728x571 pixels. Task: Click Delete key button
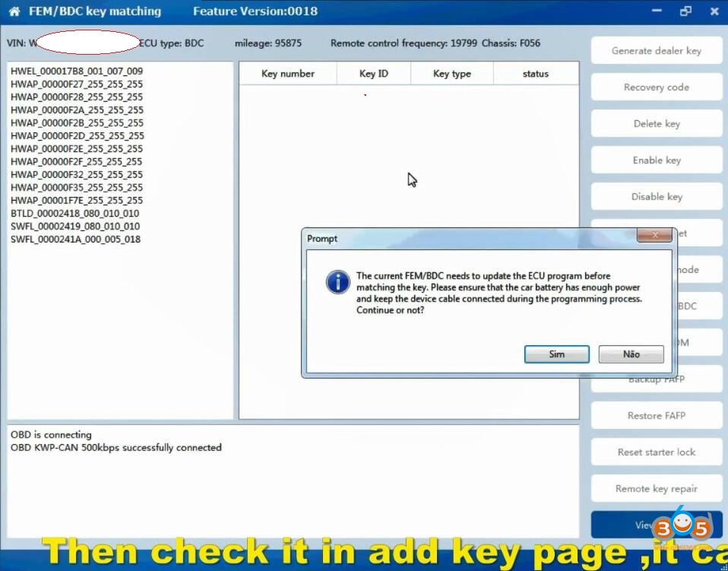pos(657,124)
